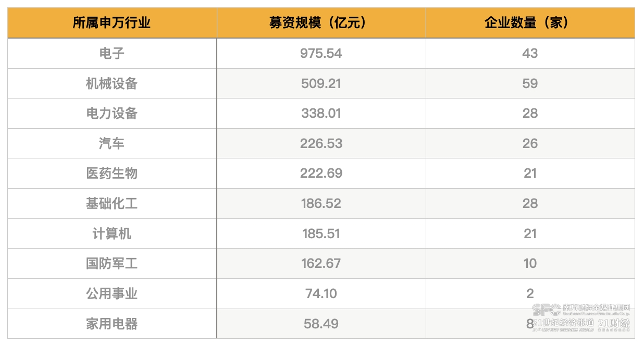Screen dimensions: 644x344
Task: Click company count 59 for 机械设备
Action: click(530, 83)
